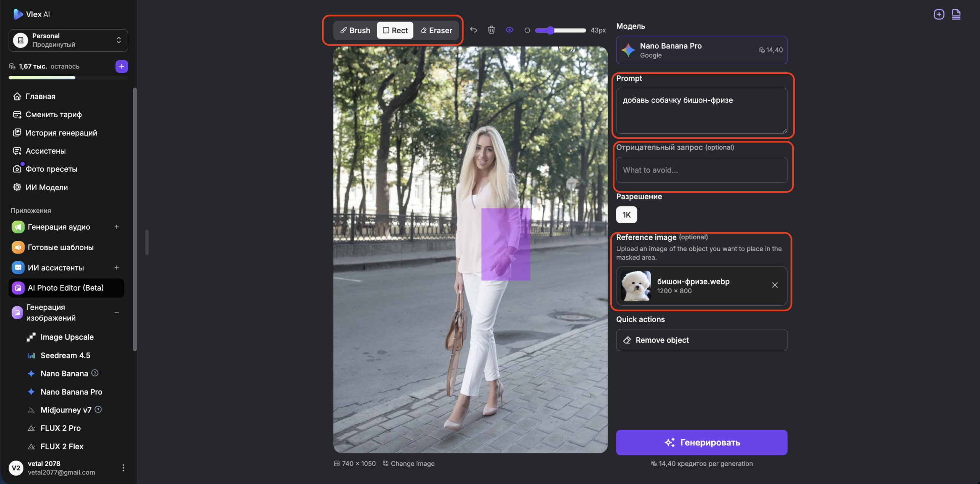This screenshot has height=484, width=980.
Task: Click the Генерировать button
Action: pos(701,442)
